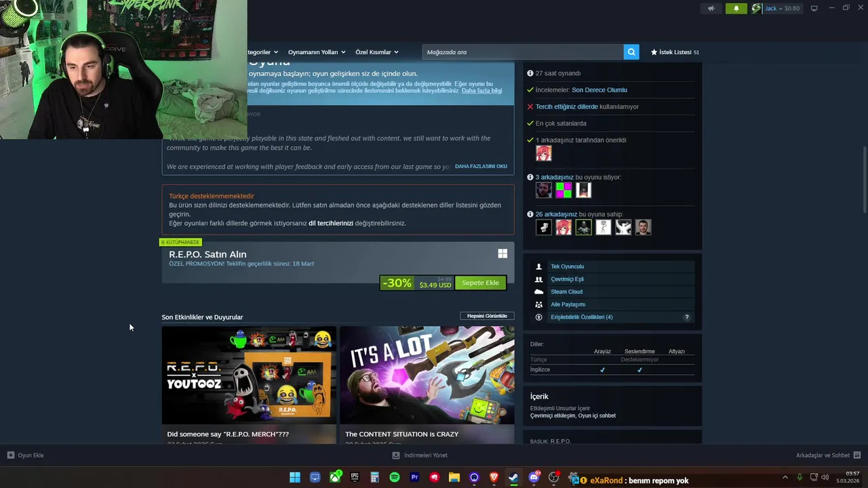868x488 pixels.
Task: Click the plus icon next to Oyun Ekle
Action: tap(11, 455)
